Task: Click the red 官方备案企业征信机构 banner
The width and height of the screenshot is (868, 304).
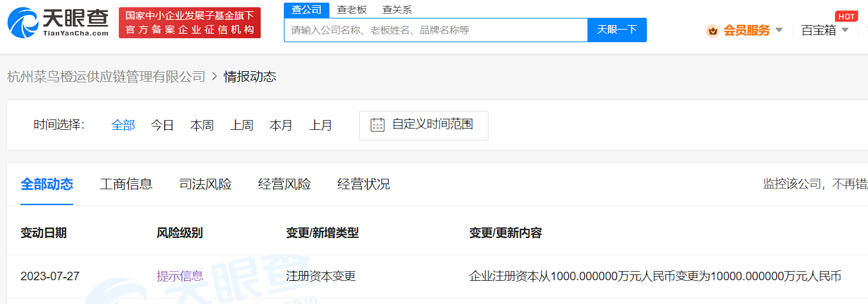Action: pyautogui.click(x=189, y=23)
